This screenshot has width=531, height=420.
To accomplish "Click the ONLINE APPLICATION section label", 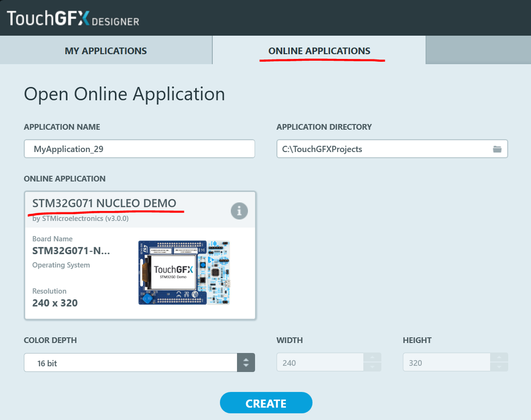I will [x=65, y=179].
